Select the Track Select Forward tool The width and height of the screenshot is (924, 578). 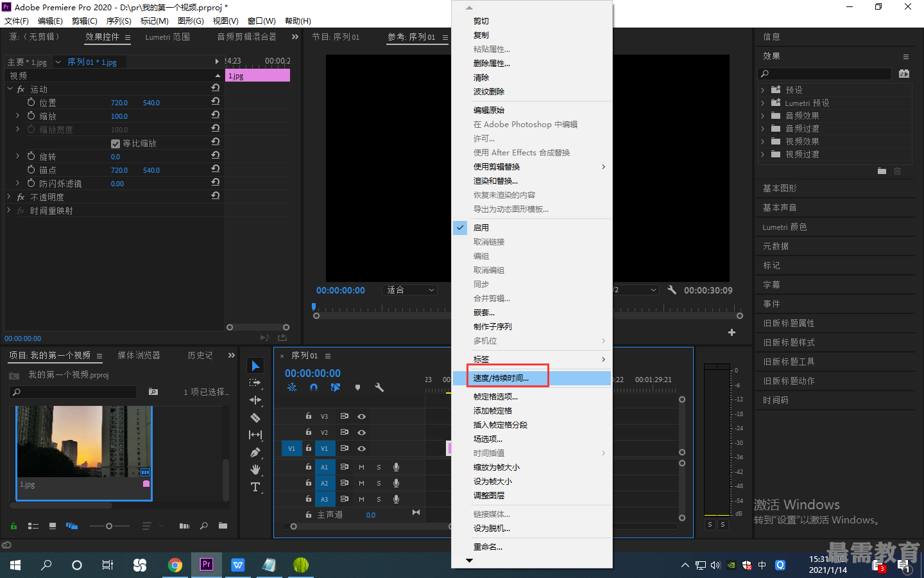point(255,383)
